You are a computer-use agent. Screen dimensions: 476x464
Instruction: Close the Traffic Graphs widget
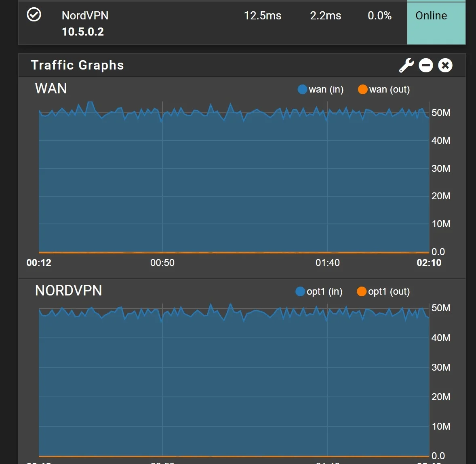point(445,65)
